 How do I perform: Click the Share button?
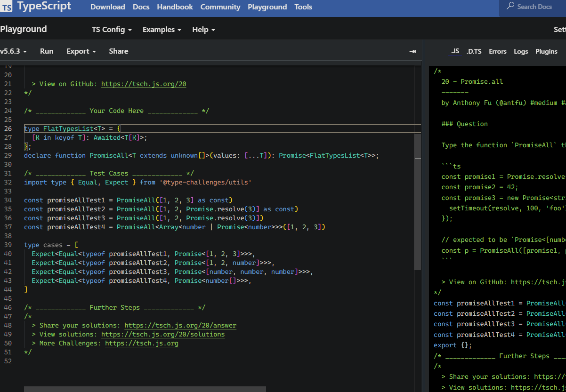point(118,51)
